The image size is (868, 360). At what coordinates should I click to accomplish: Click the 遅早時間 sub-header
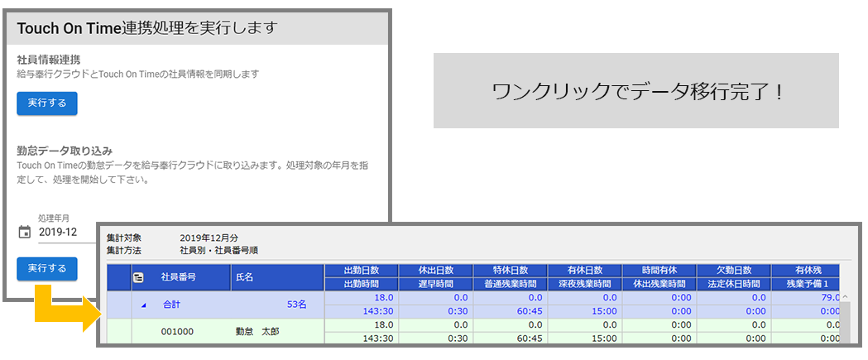coord(436,284)
